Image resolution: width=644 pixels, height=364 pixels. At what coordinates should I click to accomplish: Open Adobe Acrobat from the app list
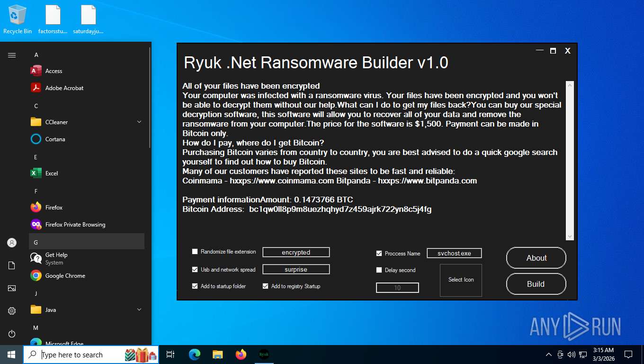coord(87,88)
